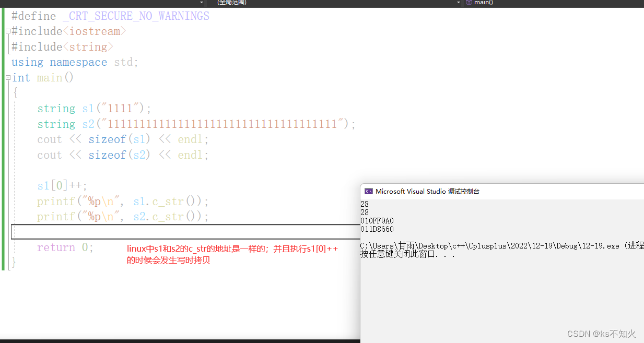This screenshot has width=644, height=343.
Task: Click console output address 010FF9A0
Action: tap(377, 221)
